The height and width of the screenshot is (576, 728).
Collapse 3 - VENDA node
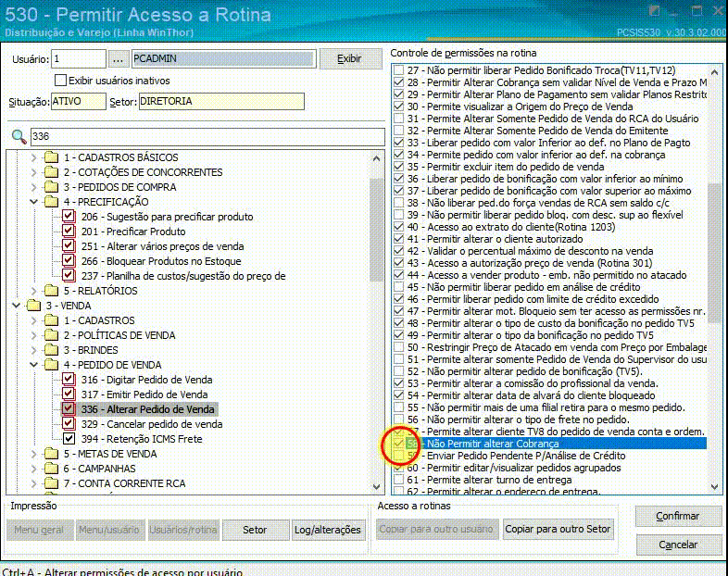click(x=17, y=306)
